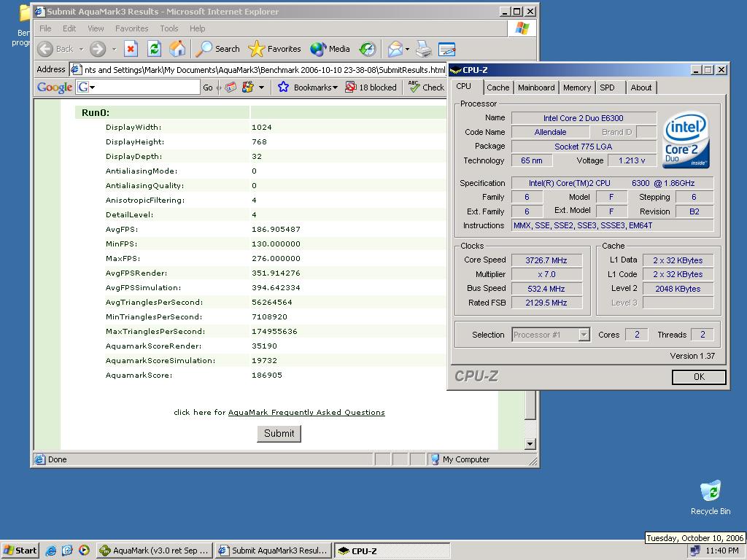Click the Stop icon with red X

131,49
